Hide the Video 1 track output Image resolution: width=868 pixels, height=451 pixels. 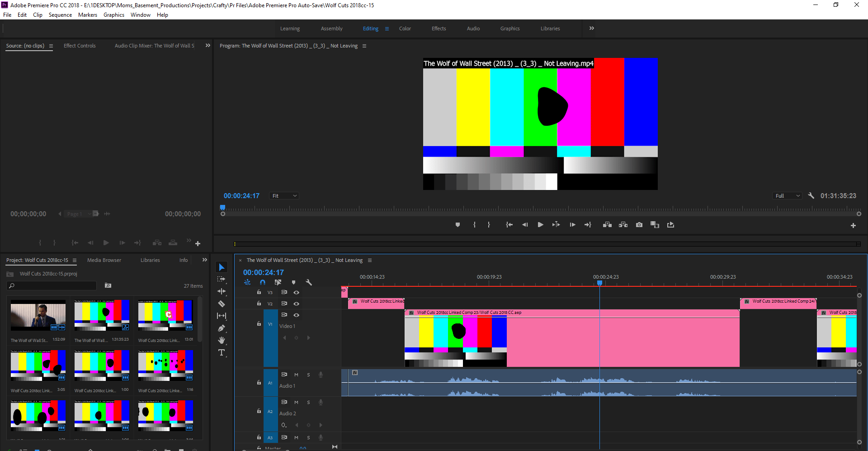pyautogui.click(x=297, y=315)
